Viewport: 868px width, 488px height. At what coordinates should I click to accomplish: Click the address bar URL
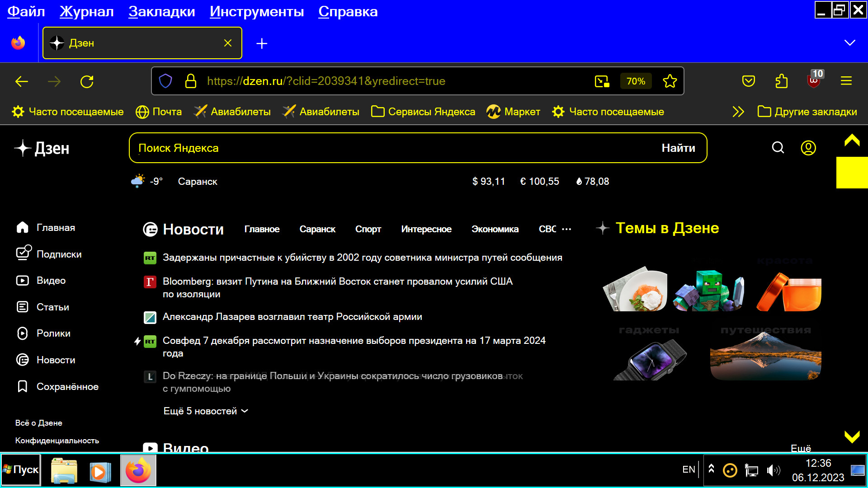pyautogui.click(x=326, y=81)
